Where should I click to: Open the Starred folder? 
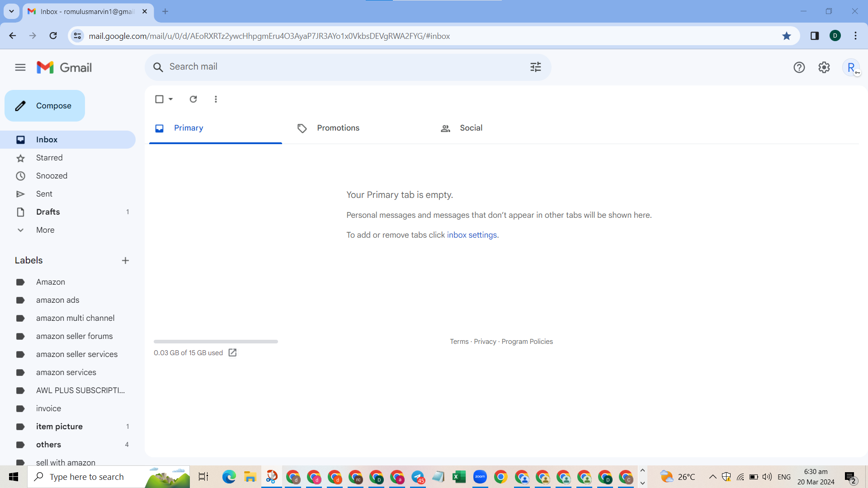pos(68,158)
